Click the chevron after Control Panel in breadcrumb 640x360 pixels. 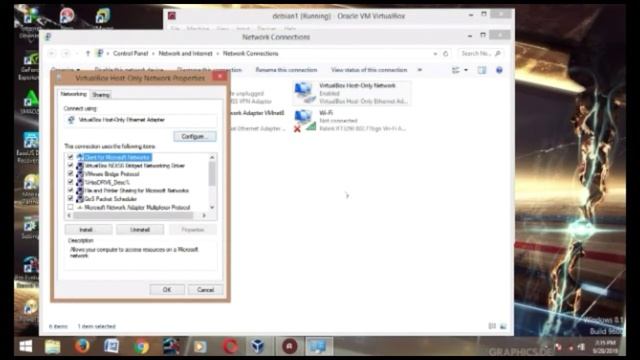click(153, 53)
